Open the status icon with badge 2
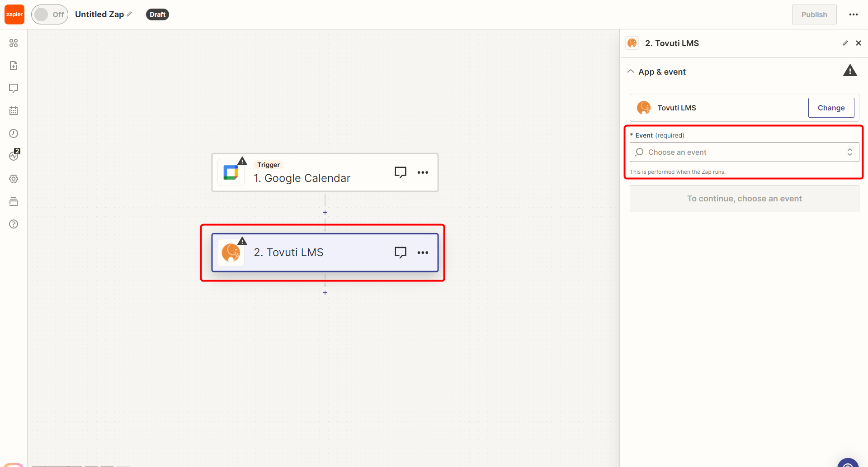Screen dimensions: 868x467 (x=14, y=155)
